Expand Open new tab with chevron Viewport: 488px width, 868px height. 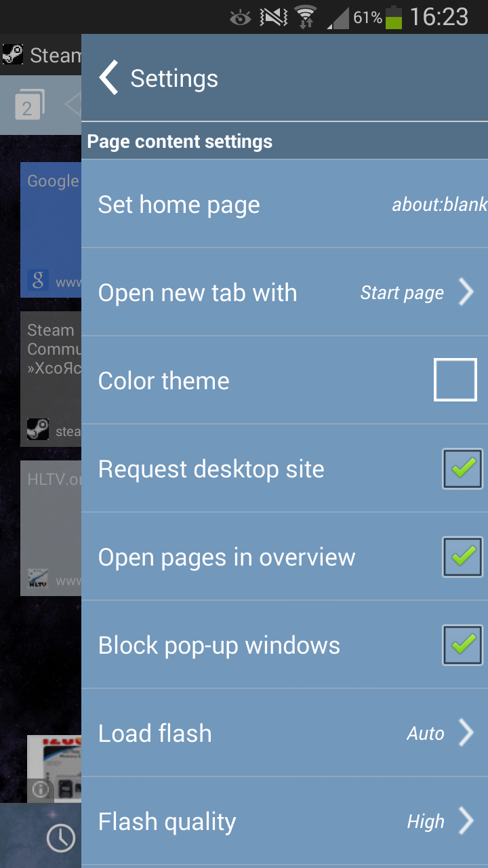(x=466, y=292)
